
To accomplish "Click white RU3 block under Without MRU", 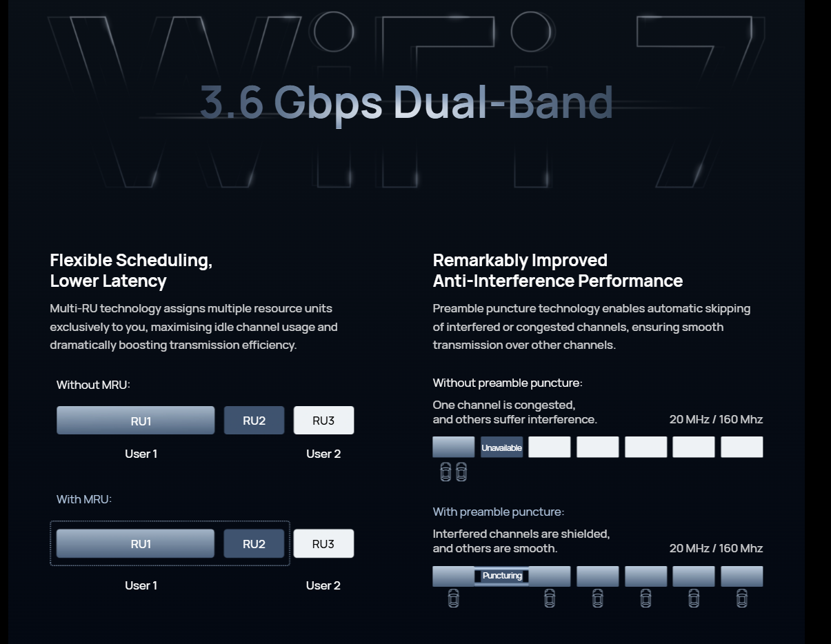I will (323, 421).
